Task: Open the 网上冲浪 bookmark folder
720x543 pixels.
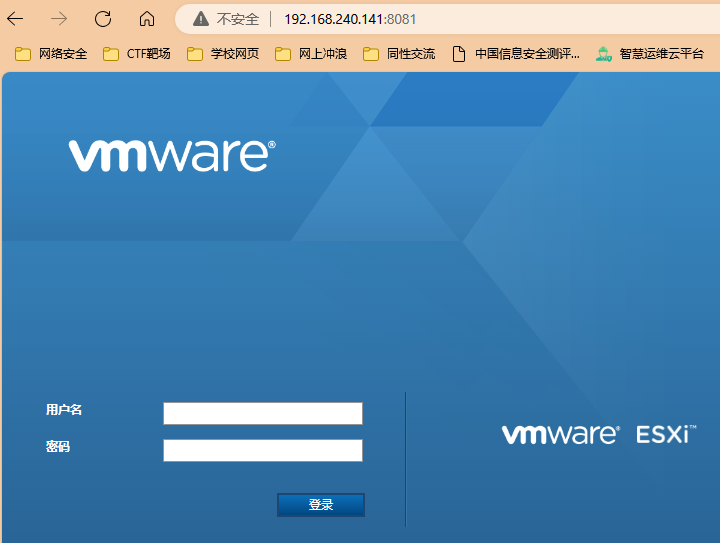Action: tap(311, 54)
